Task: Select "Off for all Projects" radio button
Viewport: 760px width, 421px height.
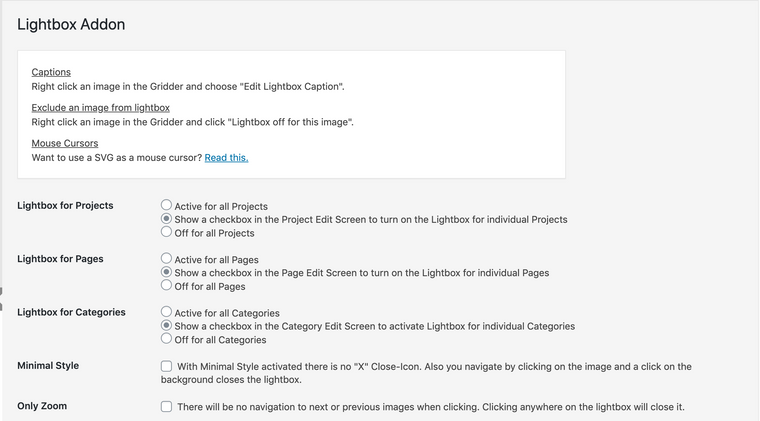Action: pos(167,232)
